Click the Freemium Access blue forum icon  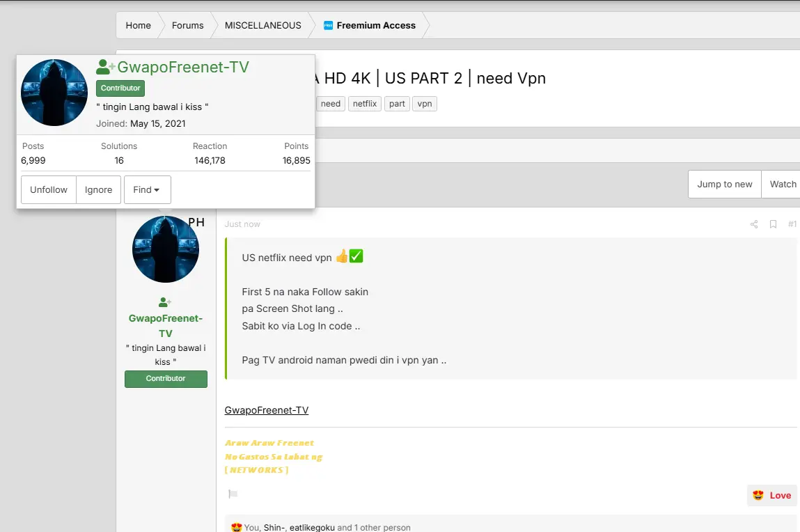point(328,26)
